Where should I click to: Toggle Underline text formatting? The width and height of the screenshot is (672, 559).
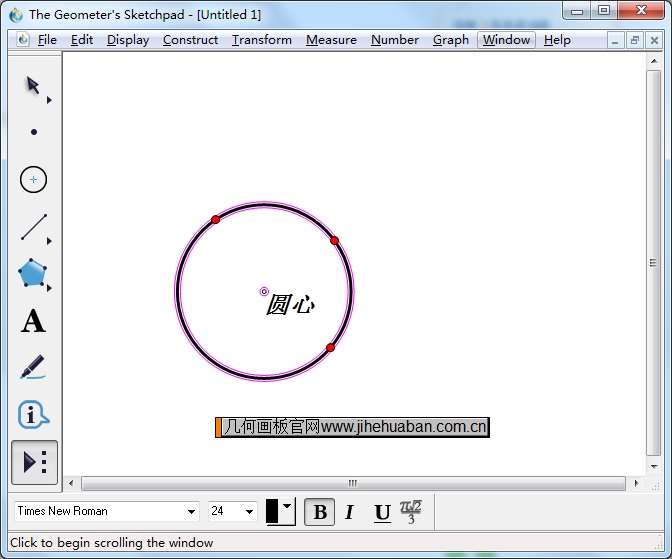click(x=382, y=512)
